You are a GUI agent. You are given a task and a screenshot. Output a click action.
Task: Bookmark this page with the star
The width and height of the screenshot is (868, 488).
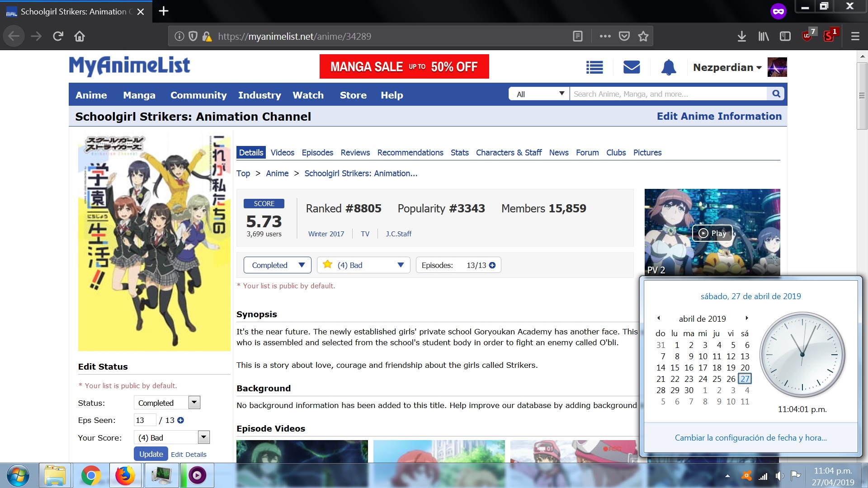643,36
